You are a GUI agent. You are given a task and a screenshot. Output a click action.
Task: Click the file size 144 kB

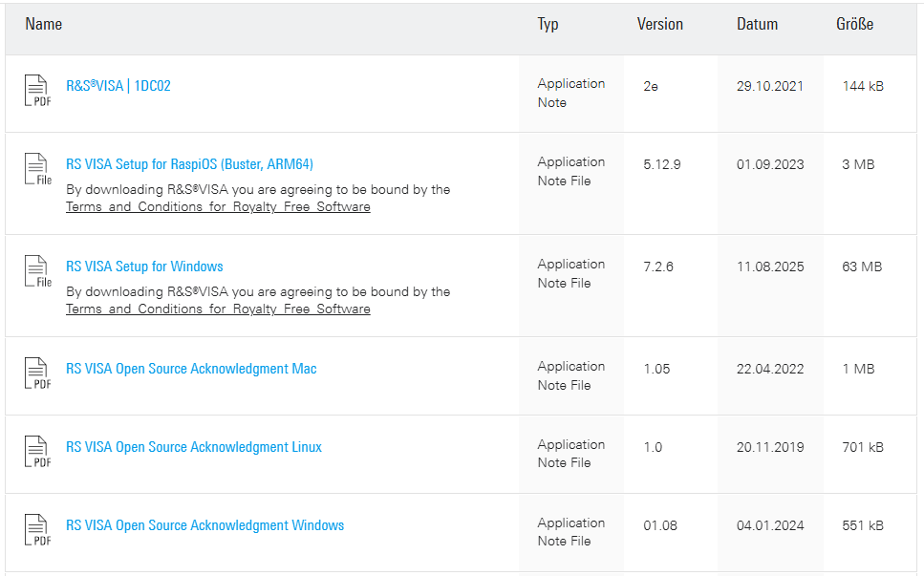pos(863,86)
